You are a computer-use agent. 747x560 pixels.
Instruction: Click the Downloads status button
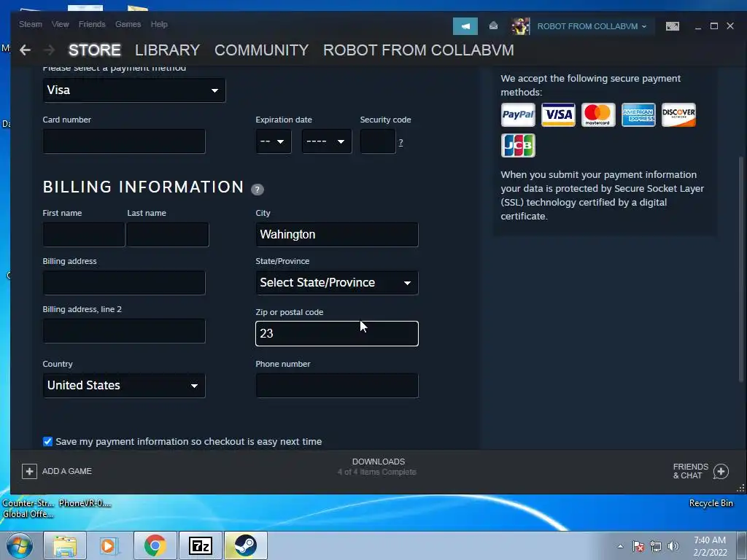(379, 467)
